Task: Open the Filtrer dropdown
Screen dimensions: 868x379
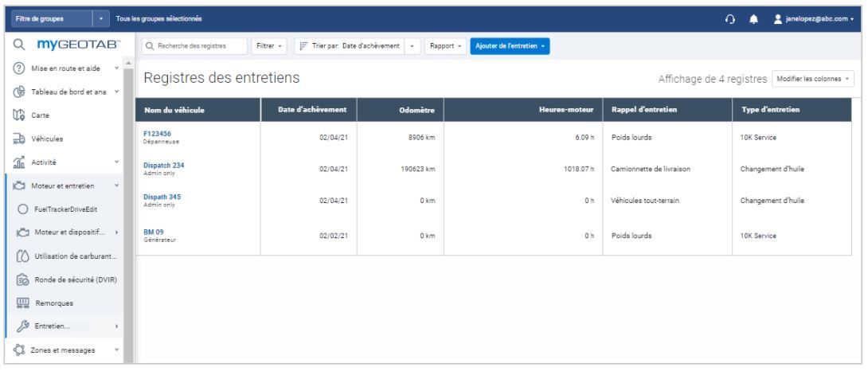Action: 269,45
